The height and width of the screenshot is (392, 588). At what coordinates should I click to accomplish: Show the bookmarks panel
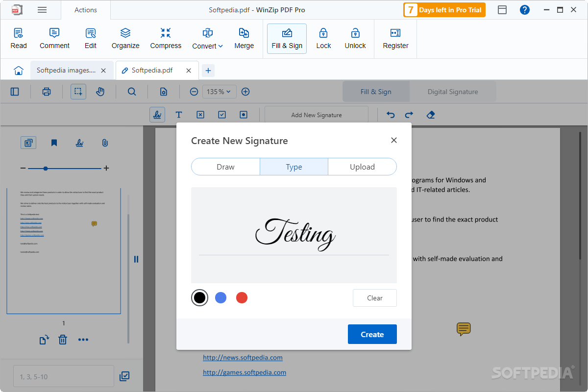pyautogui.click(x=54, y=143)
